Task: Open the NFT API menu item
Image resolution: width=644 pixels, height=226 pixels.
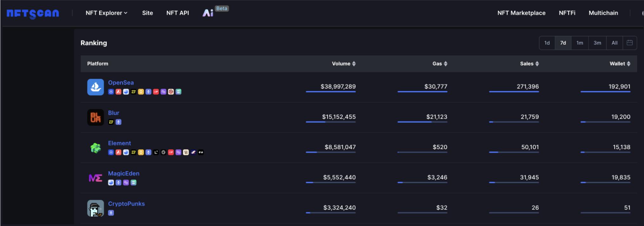Action: click(x=177, y=13)
